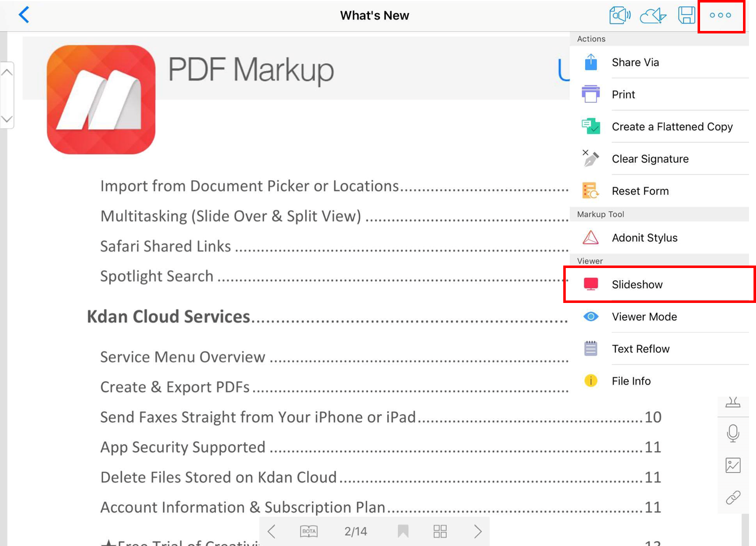
Task: Choose Clear Signature menu entry
Action: pos(659,158)
